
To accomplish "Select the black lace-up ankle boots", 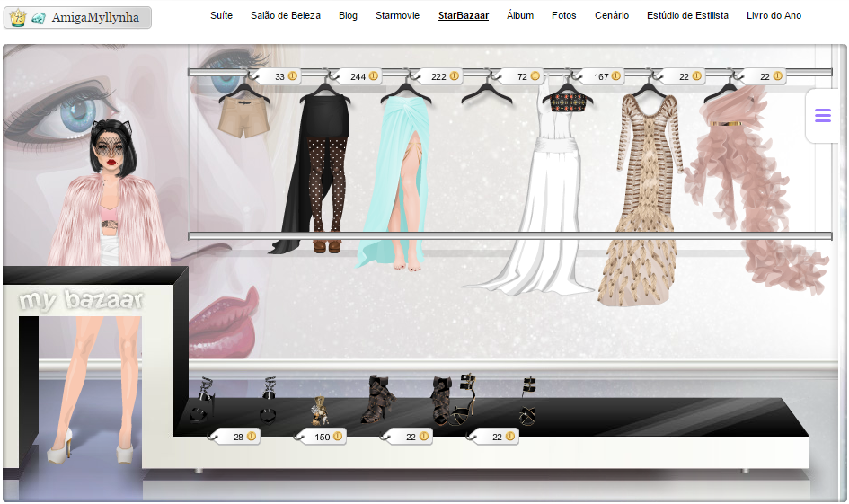I will click(x=376, y=402).
